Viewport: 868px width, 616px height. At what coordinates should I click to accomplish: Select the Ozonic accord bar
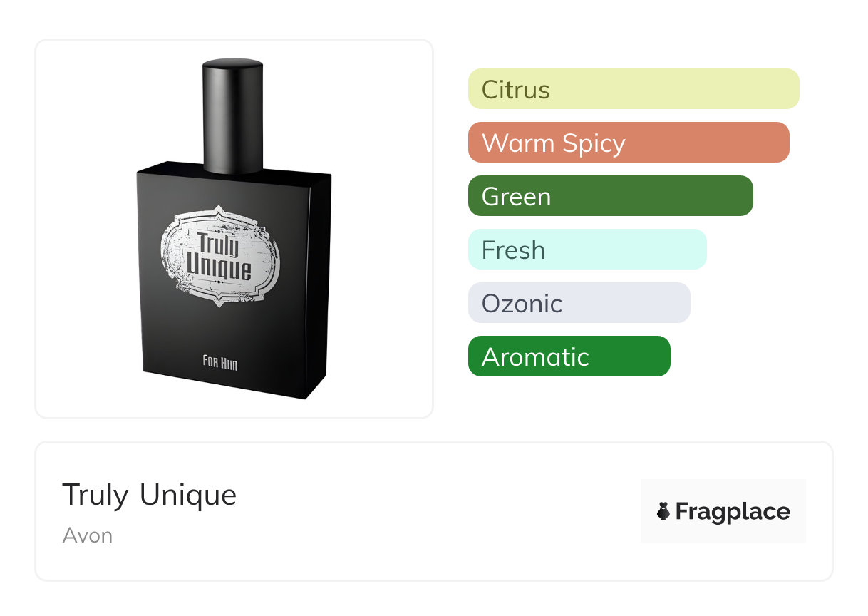[x=579, y=303]
